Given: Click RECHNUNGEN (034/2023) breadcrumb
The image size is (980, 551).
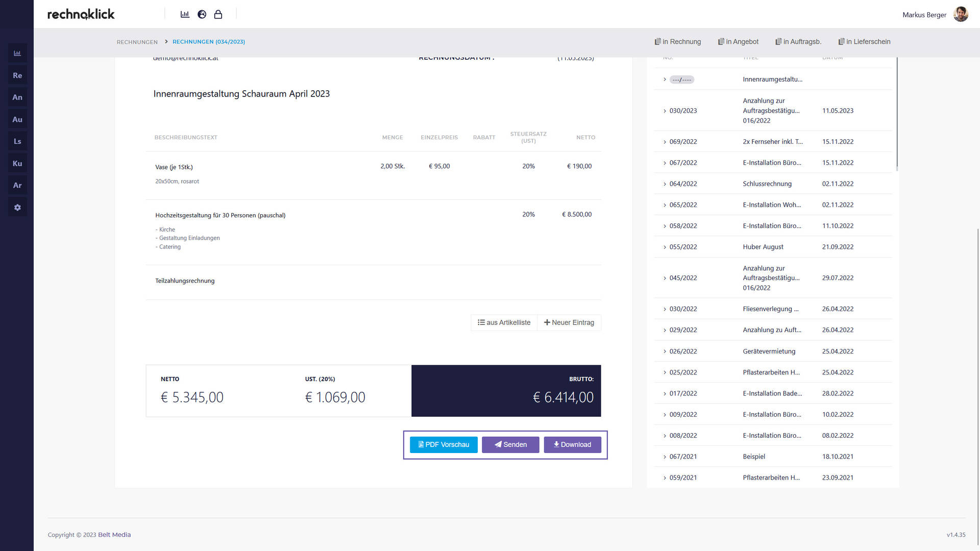Looking at the screenshot, I should [209, 42].
